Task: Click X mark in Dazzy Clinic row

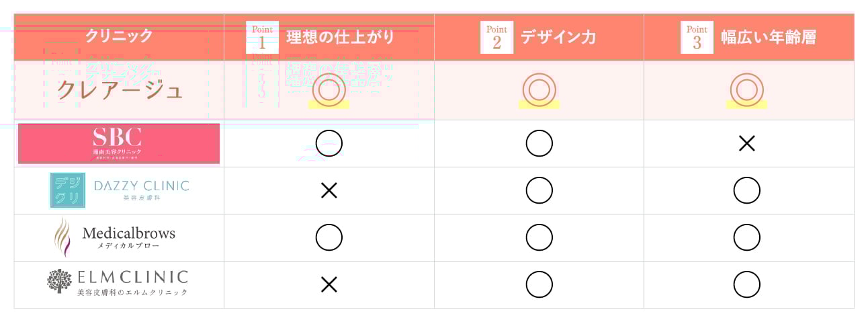Action: (x=329, y=190)
